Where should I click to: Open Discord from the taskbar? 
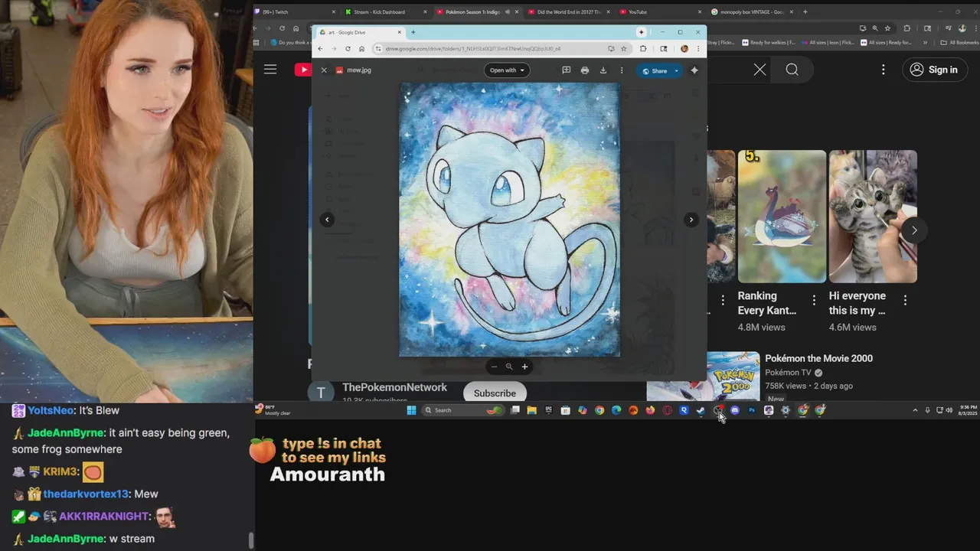pyautogui.click(x=735, y=410)
